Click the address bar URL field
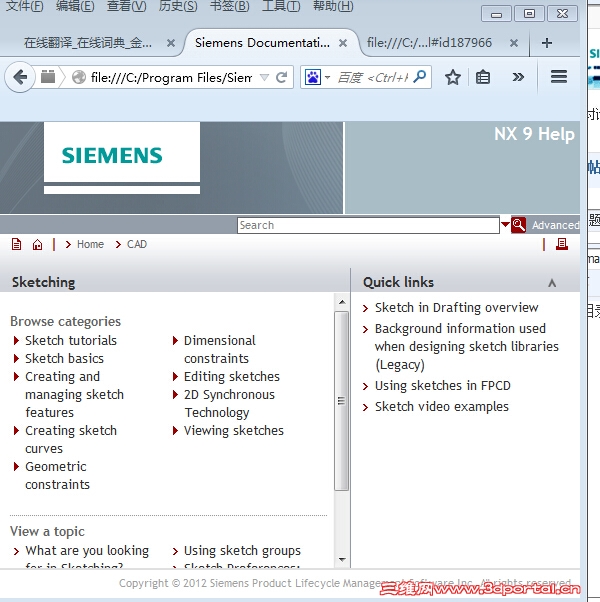This screenshot has height=602, width=600. [171, 78]
